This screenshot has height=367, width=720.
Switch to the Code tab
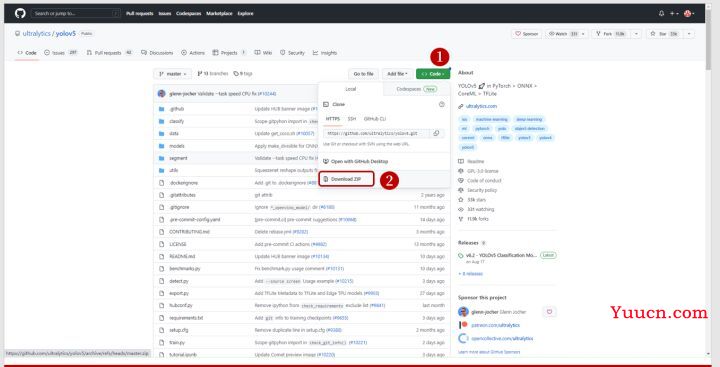[27, 53]
